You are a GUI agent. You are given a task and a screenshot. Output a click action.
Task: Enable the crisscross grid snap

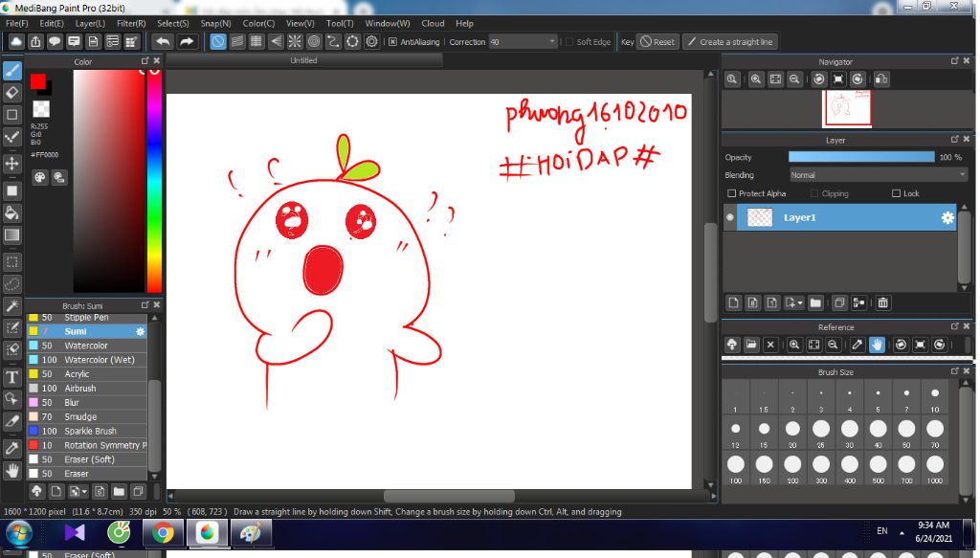(256, 42)
